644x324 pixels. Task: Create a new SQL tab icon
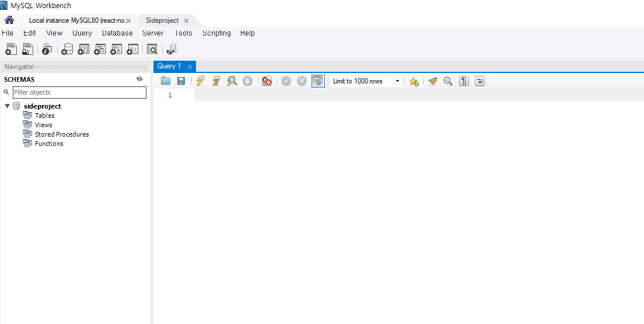click(11, 50)
